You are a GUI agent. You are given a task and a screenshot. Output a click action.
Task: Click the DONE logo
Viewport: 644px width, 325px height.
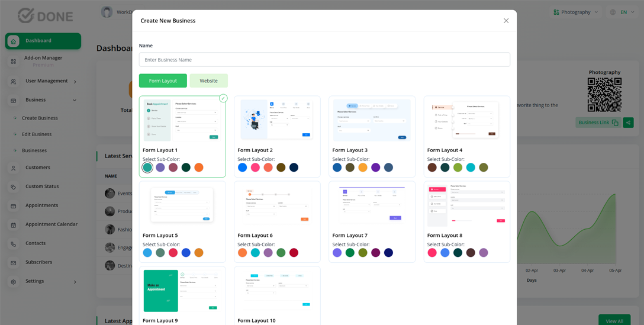[x=45, y=16]
